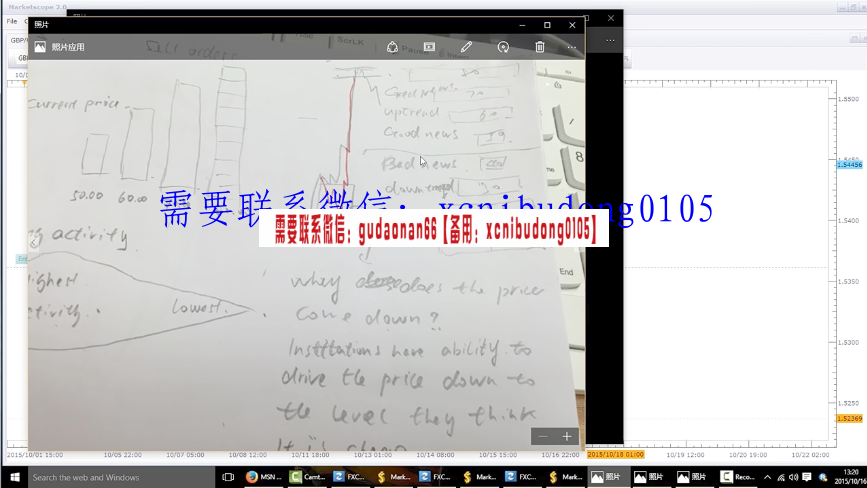Zoom in with the plus button
Image resolution: width=867 pixels, height=488 pixels.
tap(567, 436)
